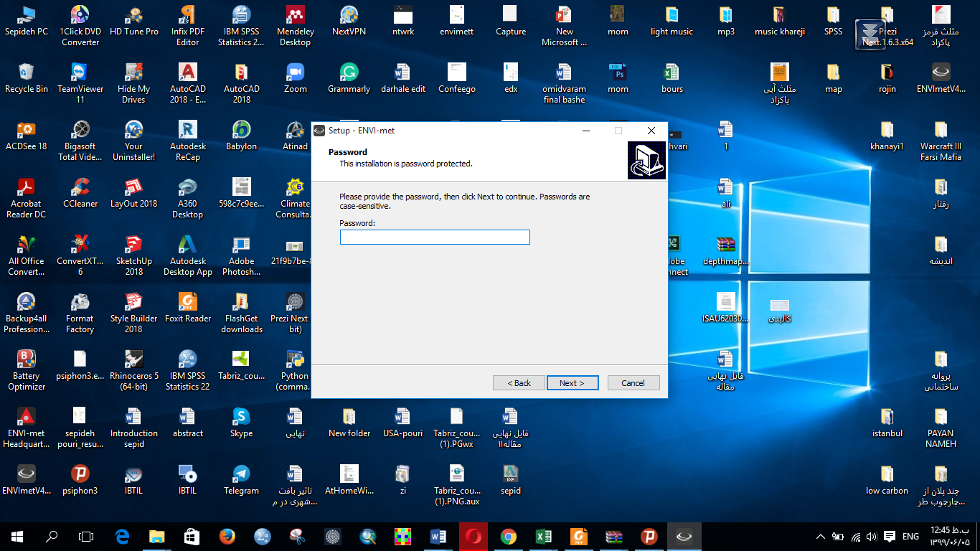Image resolution: width=980 pixels, height=551 pixels.
Task: Open Telegram desktop shortcut
Action: tap(242, 480)
